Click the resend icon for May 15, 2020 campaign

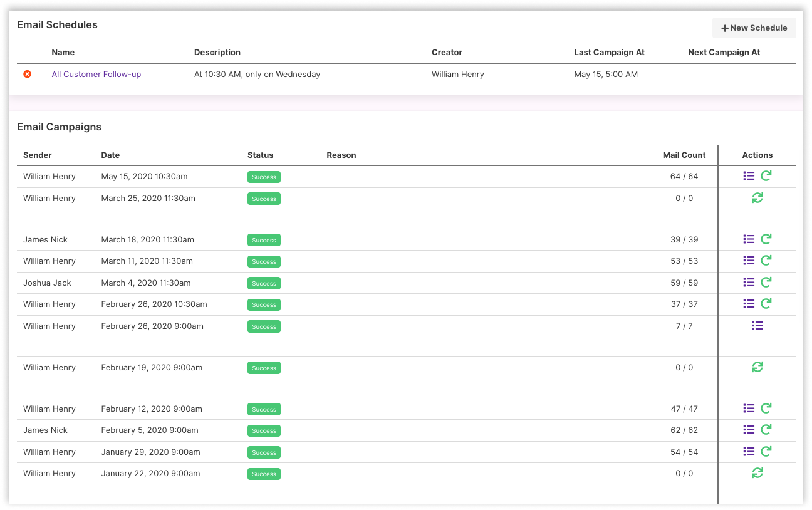tap(766, 176)
